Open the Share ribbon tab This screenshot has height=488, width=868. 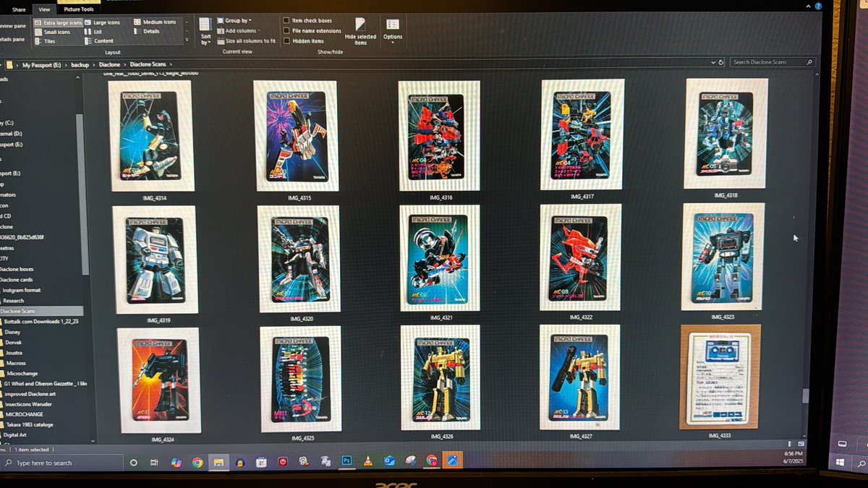(18, 9)
